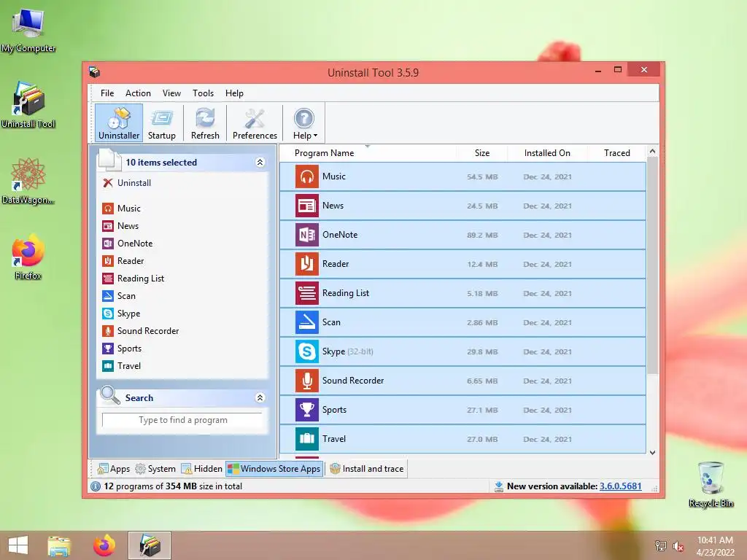Switch to the Hidden tab

pos(202,469)
